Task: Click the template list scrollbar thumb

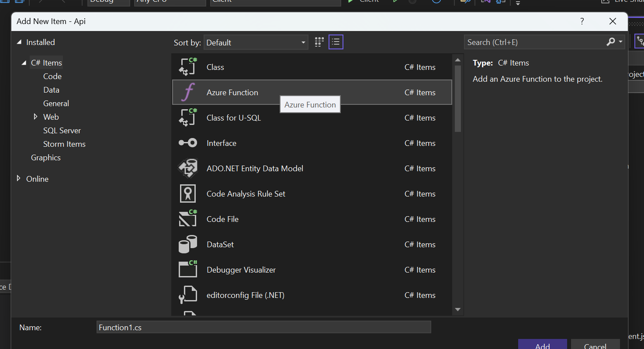Action: pos(458,99)
